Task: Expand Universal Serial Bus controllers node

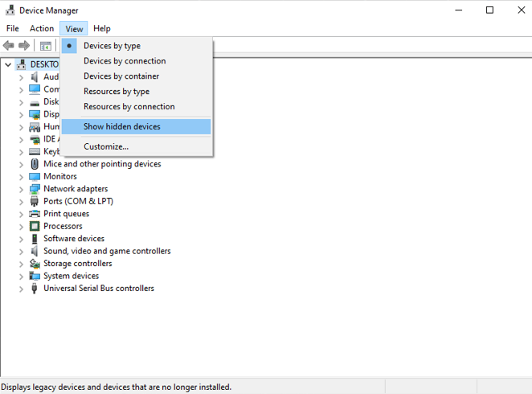Action: point(22,289)
